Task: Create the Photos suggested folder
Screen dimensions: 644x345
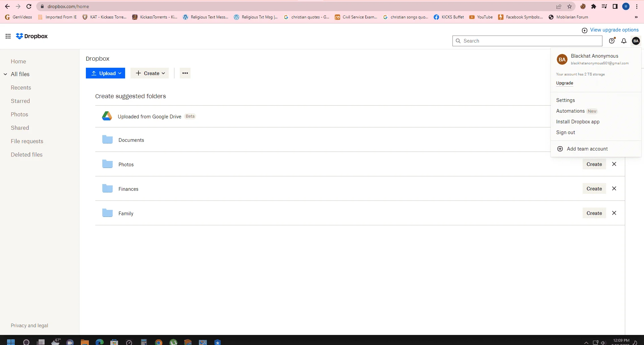Action: pos(594,164)
